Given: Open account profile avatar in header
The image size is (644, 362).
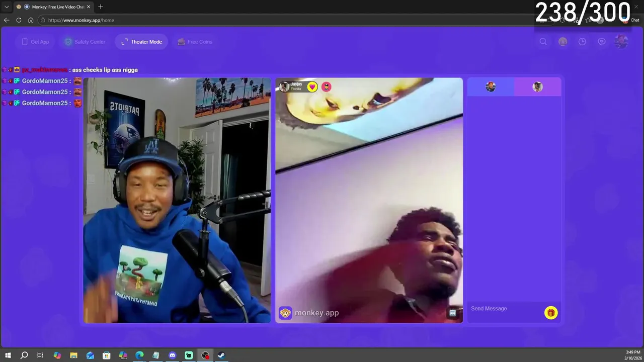Looking at the screenshot, I should click(621, 42).
